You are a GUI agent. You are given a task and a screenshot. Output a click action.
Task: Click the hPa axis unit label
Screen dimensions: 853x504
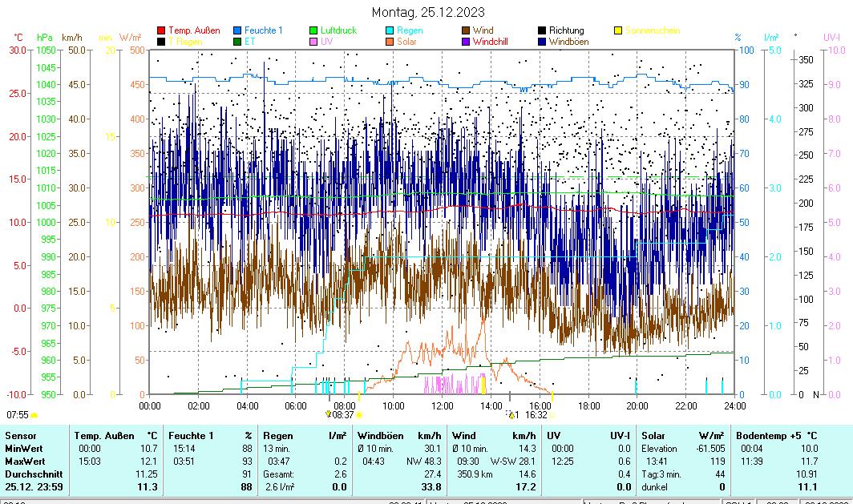(x=43, y=37)
